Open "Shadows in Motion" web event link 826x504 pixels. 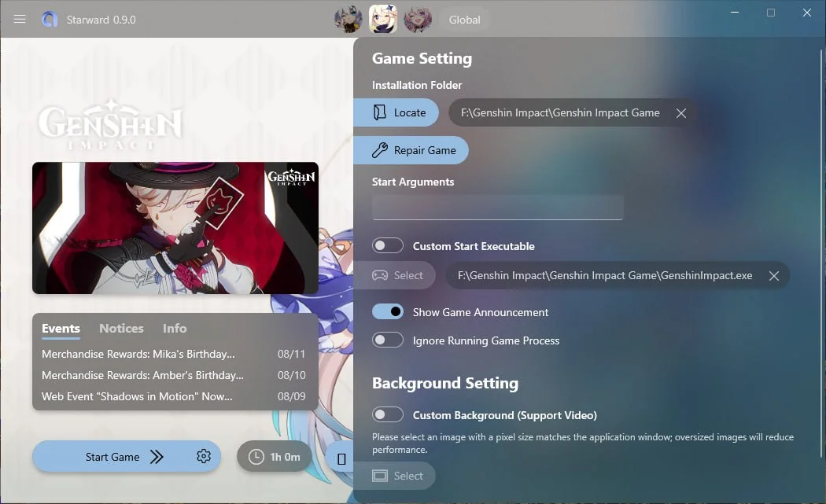(x=138, y=397)
